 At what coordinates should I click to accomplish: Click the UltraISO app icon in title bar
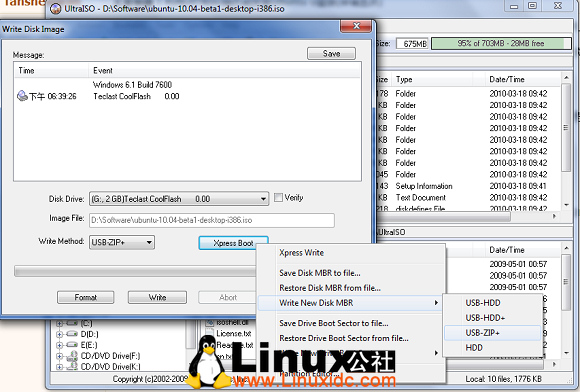(x=55, y=8)
